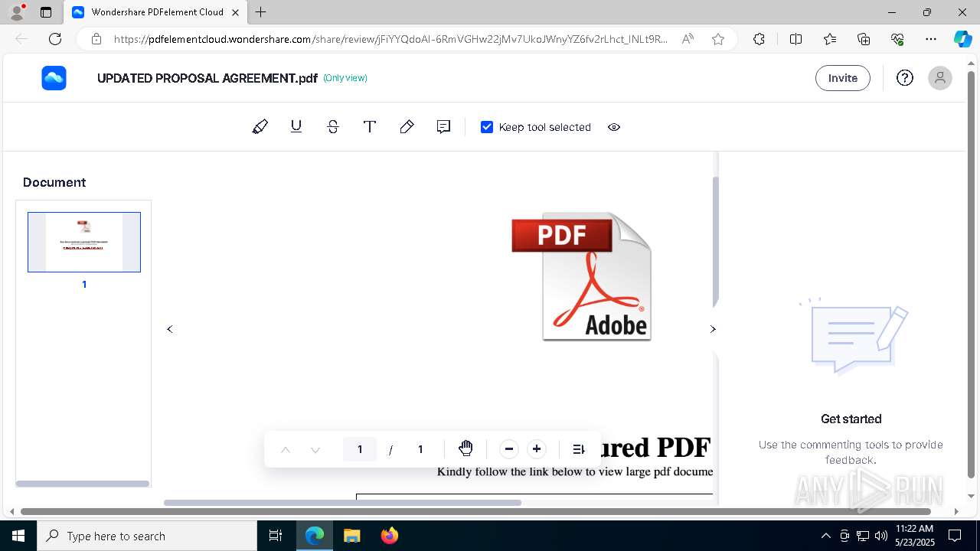Screen dimensions: 980x551
Task: Click the Invite button
Action: click(x=843, y=78)
